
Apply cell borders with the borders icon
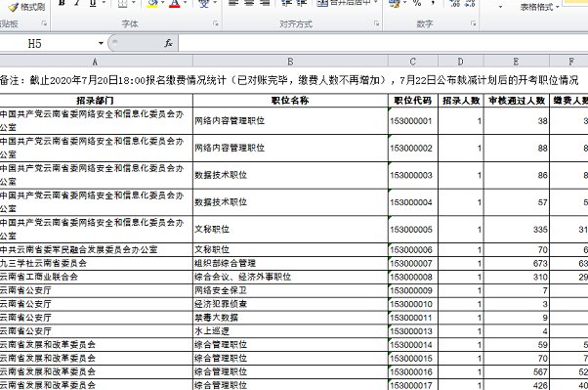click(x=123, y=3)
